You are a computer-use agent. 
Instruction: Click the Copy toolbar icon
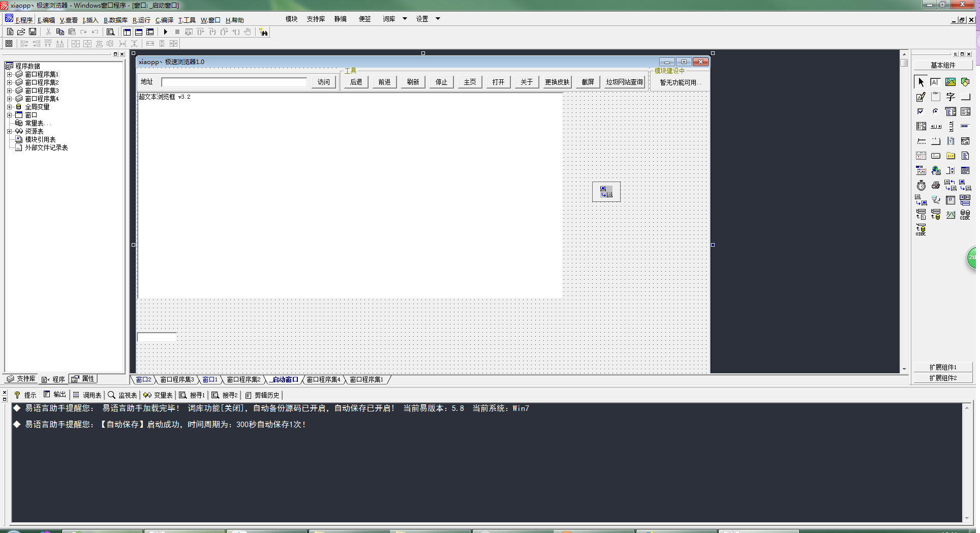[60, 32]
